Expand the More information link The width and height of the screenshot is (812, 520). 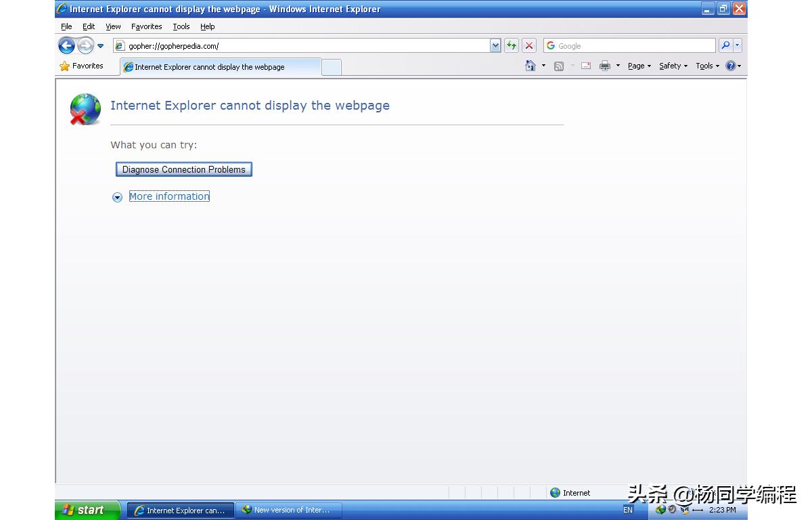click(169, 196)
